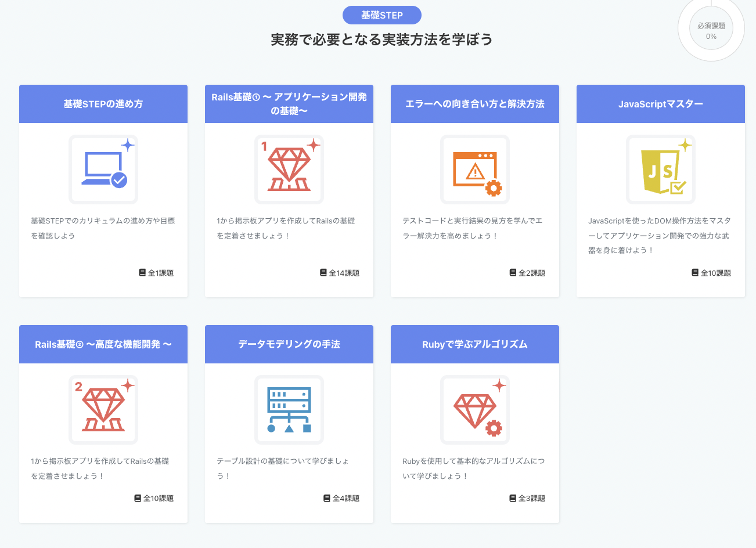Click the orange error warning window icon
Screen dimensions: 756x548
pos(475,170)
